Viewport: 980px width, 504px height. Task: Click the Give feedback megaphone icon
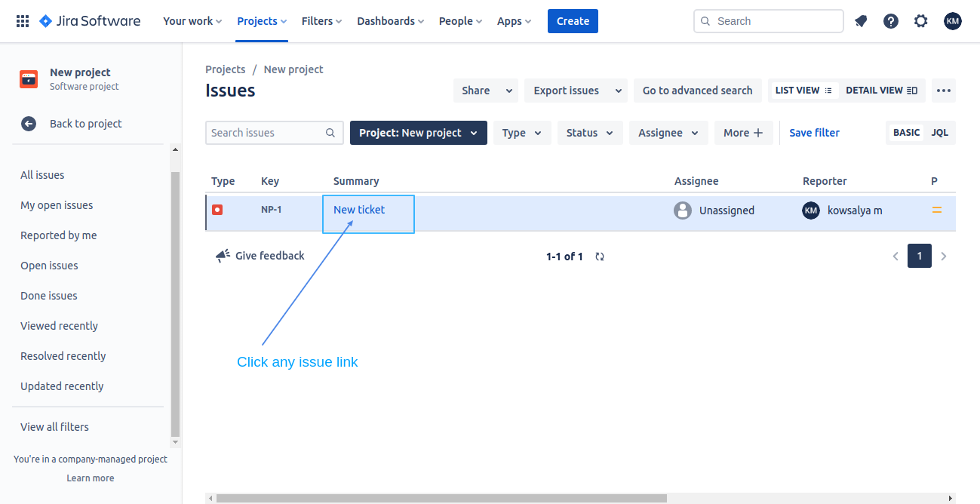pos(223,256)
